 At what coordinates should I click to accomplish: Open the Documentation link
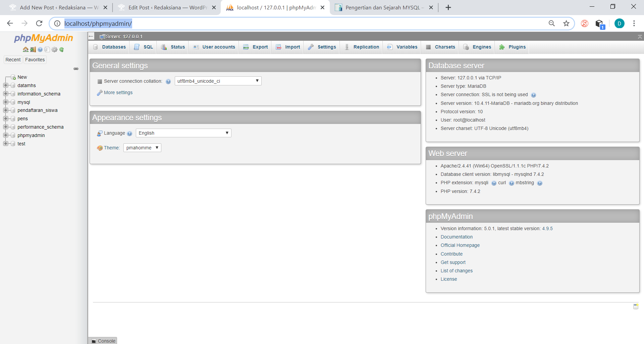pos(457,237)
